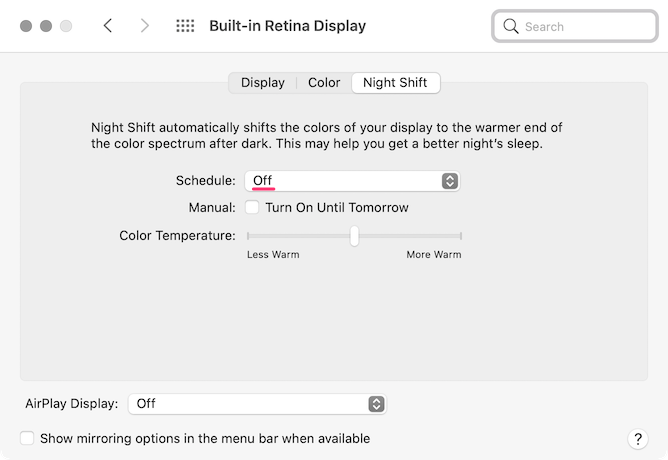The height and width of the screenshot is (460, 668).
Task: Enable Turn On Until Tomorrow checkbox
Action: tap(252, 208)
